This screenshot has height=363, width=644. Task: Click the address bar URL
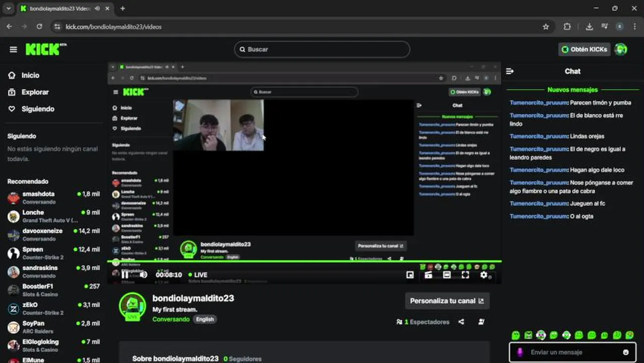(114, 27)
